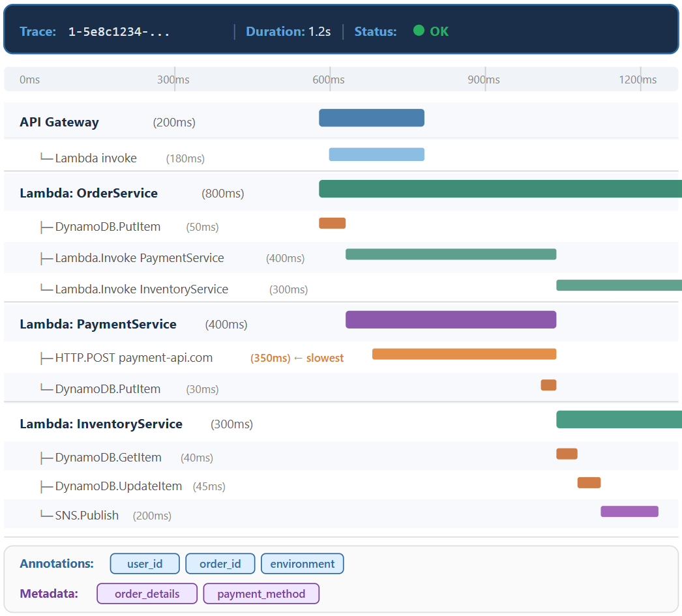The height and width of the screenshot is (616, 682).
Task: Select the environment annotation tag
Action: pos(303,564)
